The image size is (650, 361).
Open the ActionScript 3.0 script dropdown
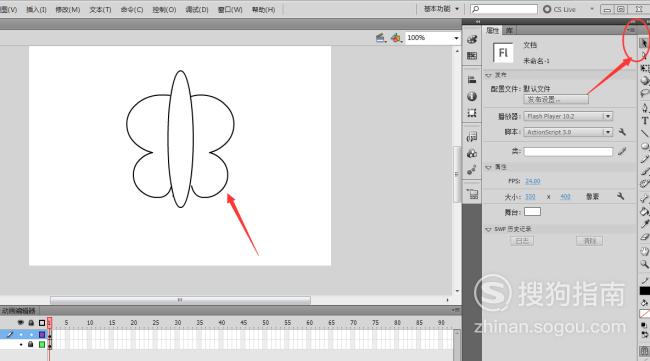tap(568, 132)
